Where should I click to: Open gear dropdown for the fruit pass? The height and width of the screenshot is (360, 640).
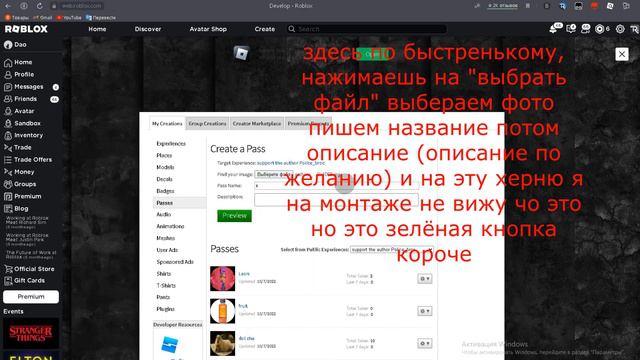coord(424,311)
